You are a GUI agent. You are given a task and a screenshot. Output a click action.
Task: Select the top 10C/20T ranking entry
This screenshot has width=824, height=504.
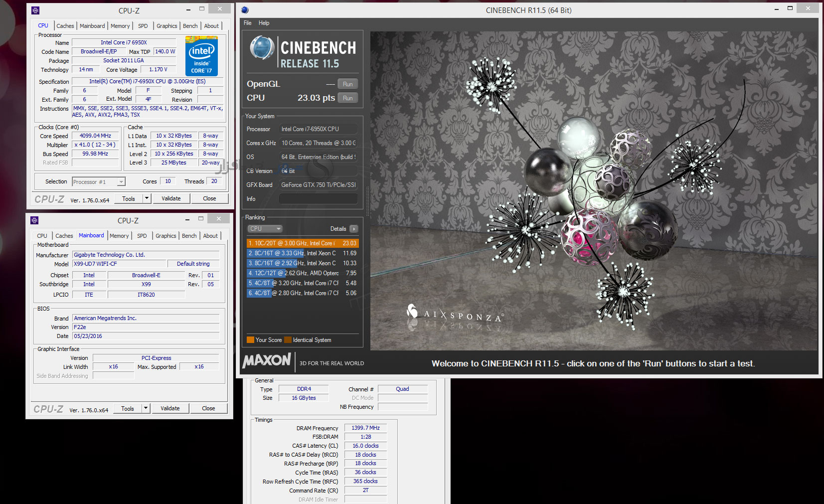point(302,243)
